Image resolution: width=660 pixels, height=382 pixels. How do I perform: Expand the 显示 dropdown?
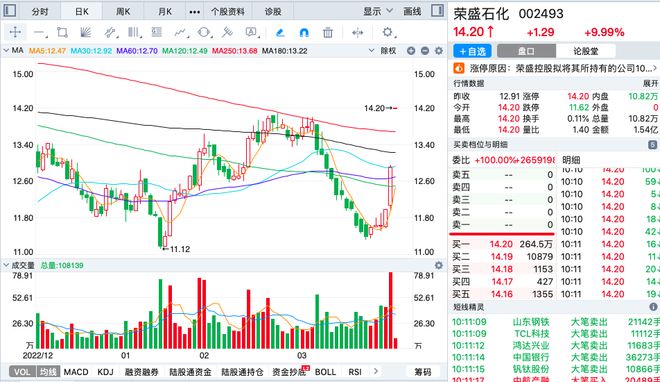[378, 11]
